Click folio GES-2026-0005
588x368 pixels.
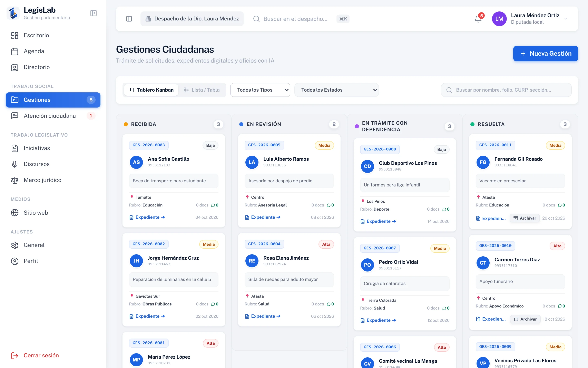point(264,145)
